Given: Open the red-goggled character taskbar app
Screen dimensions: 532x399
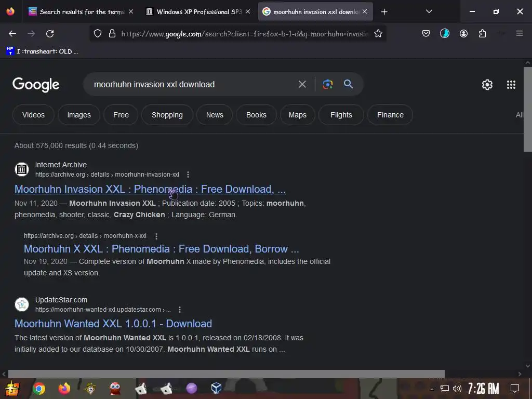Looking at the screenshot, I should (x=115, y=388).
